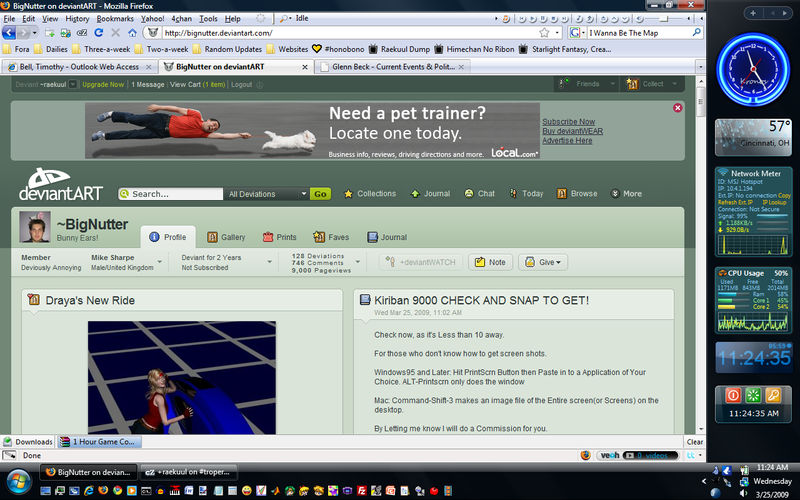Screen dimensions: 800x500
Task: Click the deviantART Search input field
Action: 170,194
